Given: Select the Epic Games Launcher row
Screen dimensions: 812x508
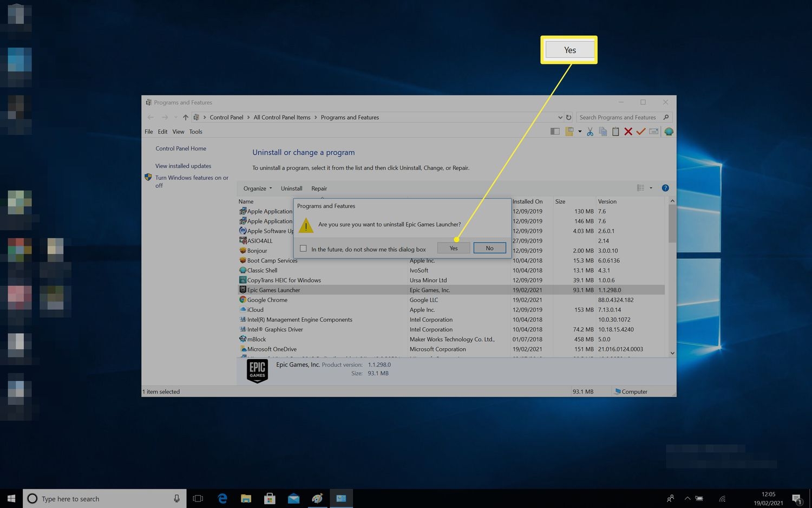Looking at the screenshot, I should click(451, 290).
